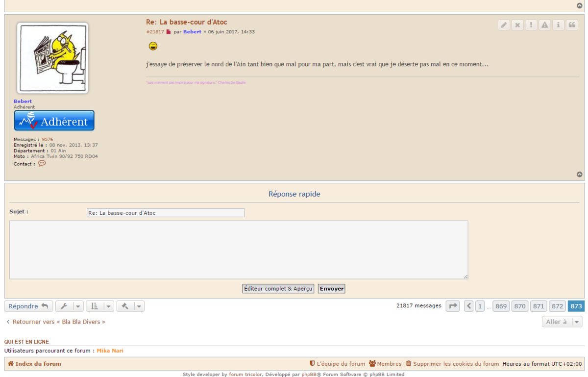Visit Mika Nari's profile link
588x377 pixels.
pos(110,351)
